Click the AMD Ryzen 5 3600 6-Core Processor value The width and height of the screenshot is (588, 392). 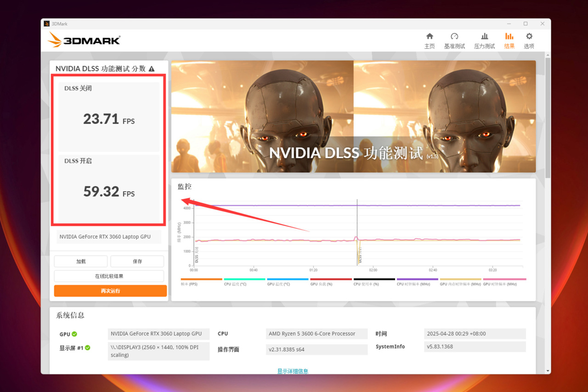pyautogui.click(x=317, y=334)
